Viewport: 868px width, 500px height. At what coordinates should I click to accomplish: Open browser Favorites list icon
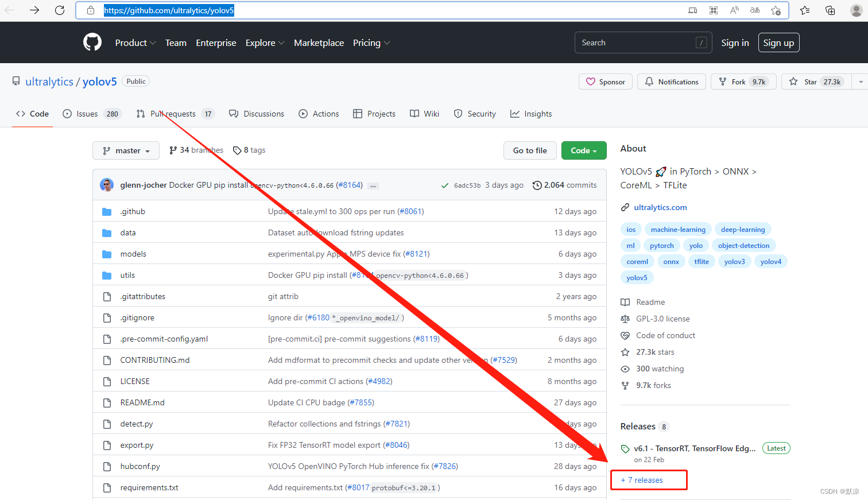click(x=805, y=10)
